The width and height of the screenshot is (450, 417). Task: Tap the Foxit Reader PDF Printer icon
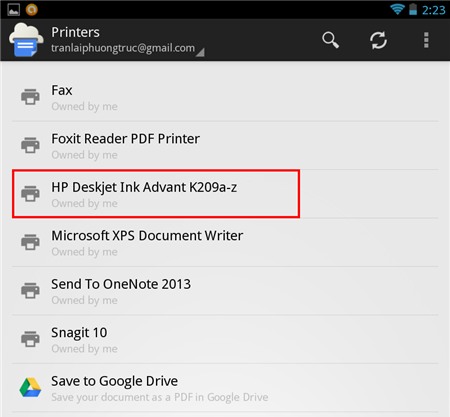tap(30, 145)
